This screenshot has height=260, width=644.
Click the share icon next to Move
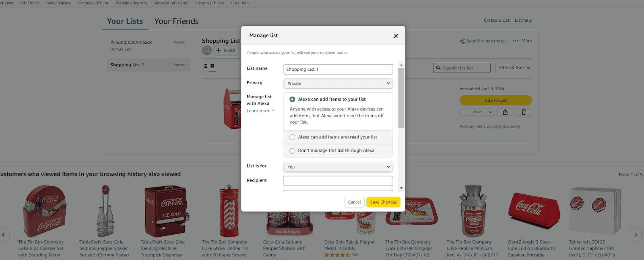click(505, 112)
